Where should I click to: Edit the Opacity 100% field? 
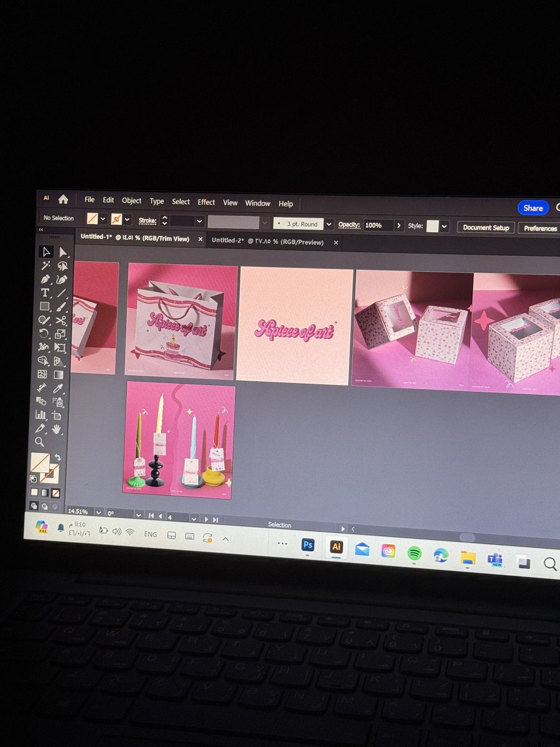coord(379,225)
